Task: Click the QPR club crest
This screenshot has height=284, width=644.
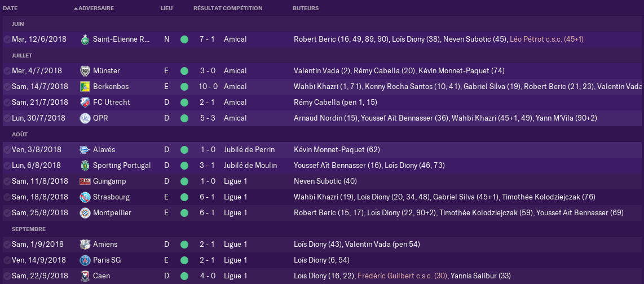Action: (x=85, y=118)
